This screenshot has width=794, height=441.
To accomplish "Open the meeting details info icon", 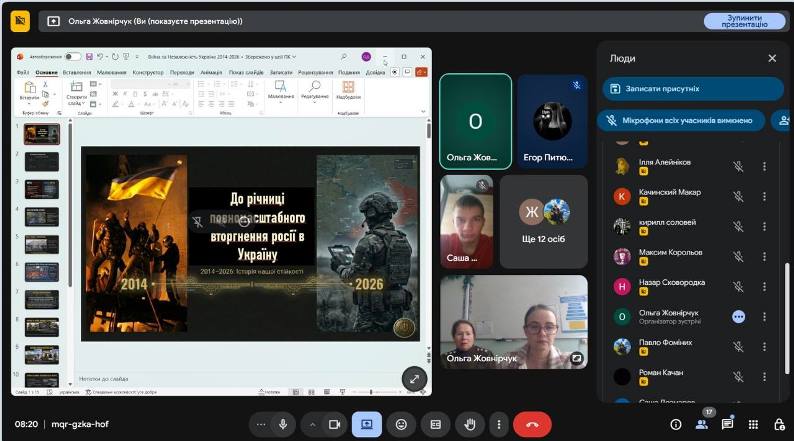I will pyautogui.click(x=676, y=424).
